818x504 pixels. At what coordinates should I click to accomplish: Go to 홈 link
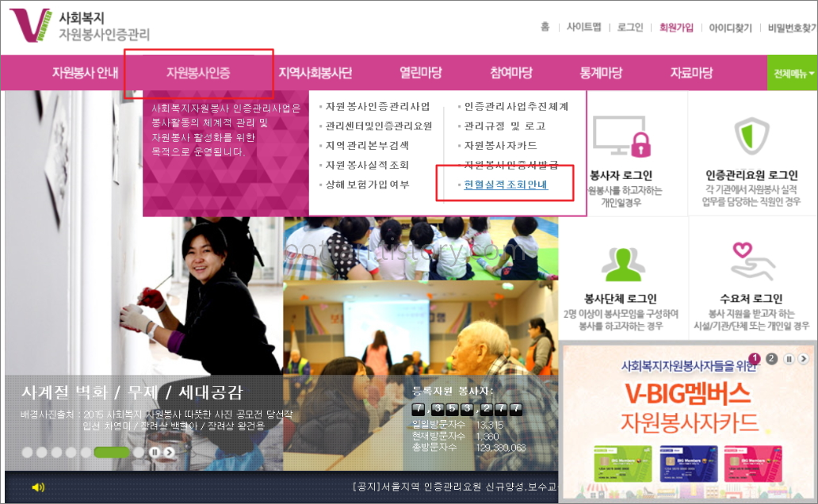tap(545, 27)
